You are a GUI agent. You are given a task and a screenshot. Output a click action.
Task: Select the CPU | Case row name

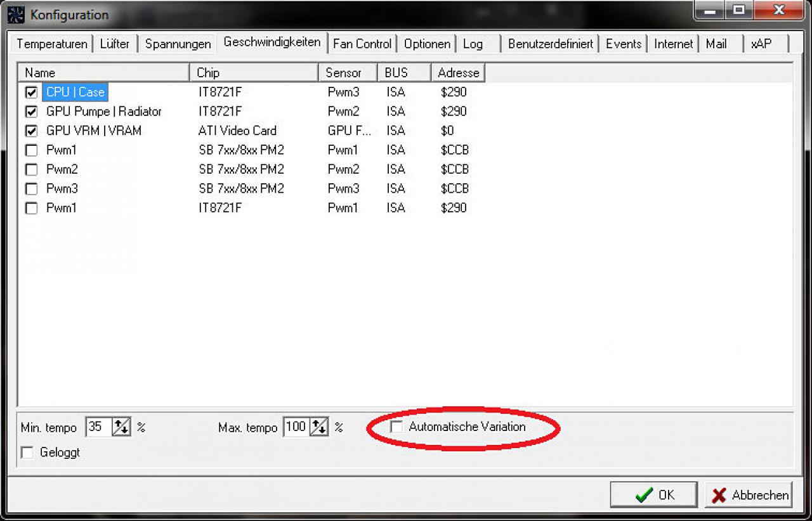pos(75,93)
